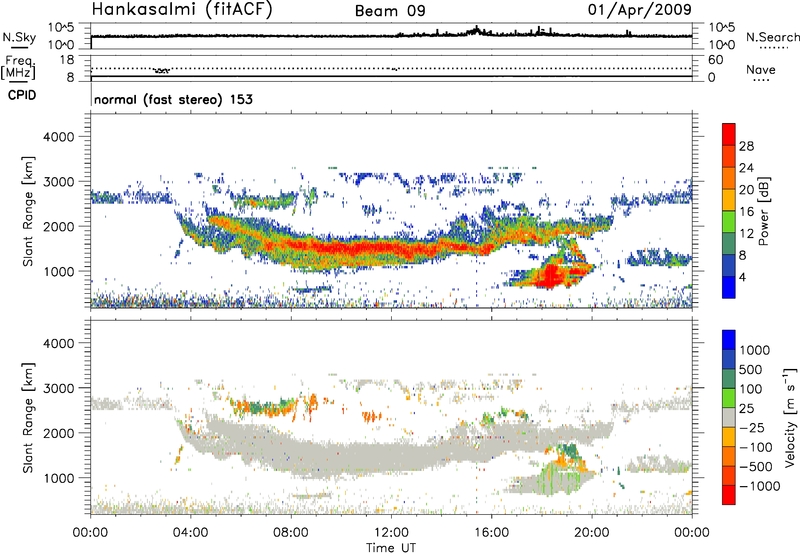Click the '08:00' time axis label
This screenshot has height=554, width=800.
291,533
